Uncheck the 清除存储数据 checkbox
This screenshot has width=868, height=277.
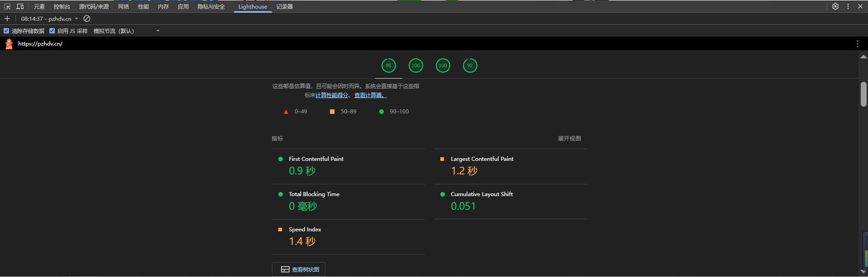pos(6,31)
